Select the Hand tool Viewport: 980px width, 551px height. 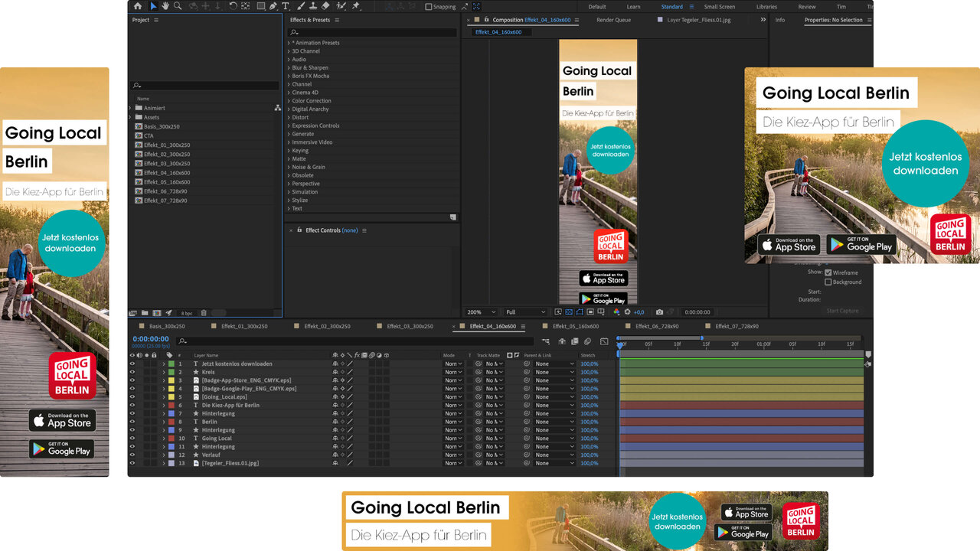[165, 6]
